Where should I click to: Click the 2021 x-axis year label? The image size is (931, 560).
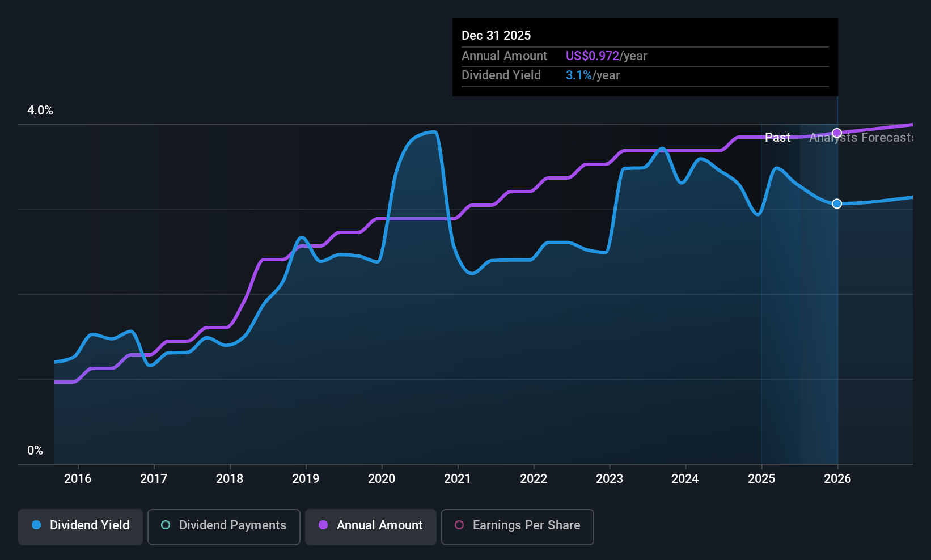coord(458,478)
